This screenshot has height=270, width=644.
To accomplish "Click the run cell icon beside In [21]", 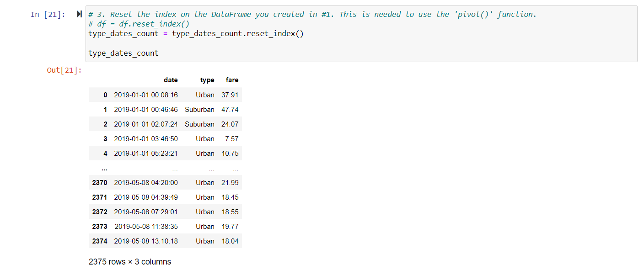I will point(80,14).
